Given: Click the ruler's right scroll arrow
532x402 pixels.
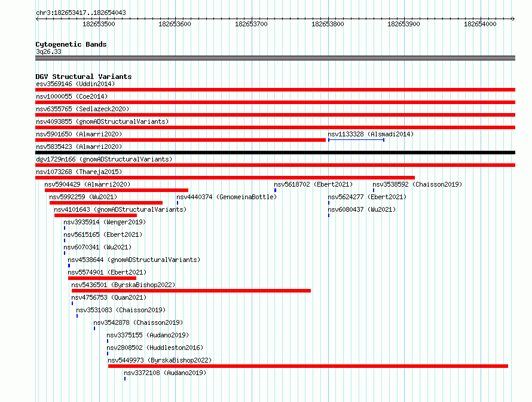Looking at the screenshot, I should pyautogui.click(x=513, y=19).
